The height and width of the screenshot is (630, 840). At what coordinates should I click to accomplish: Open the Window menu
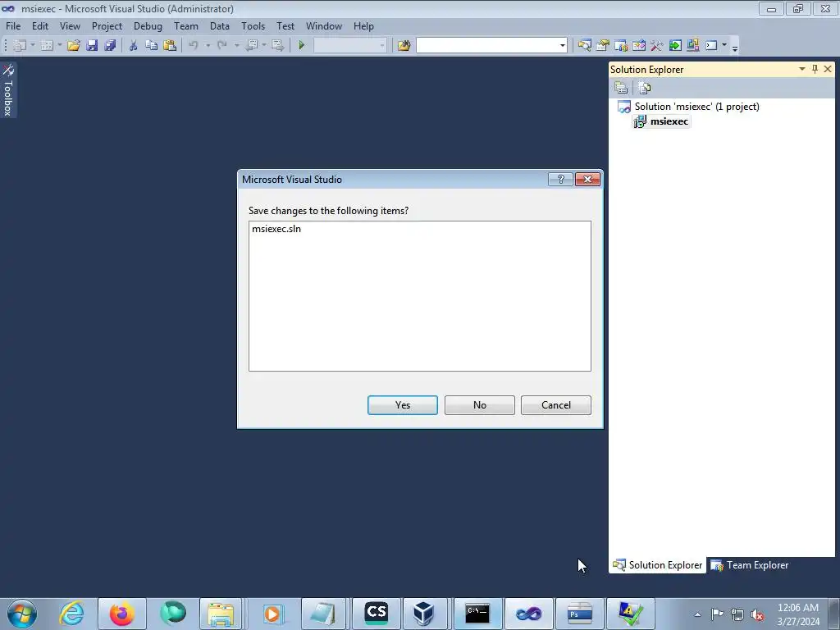pyautogui.click(x=324, y=26)
